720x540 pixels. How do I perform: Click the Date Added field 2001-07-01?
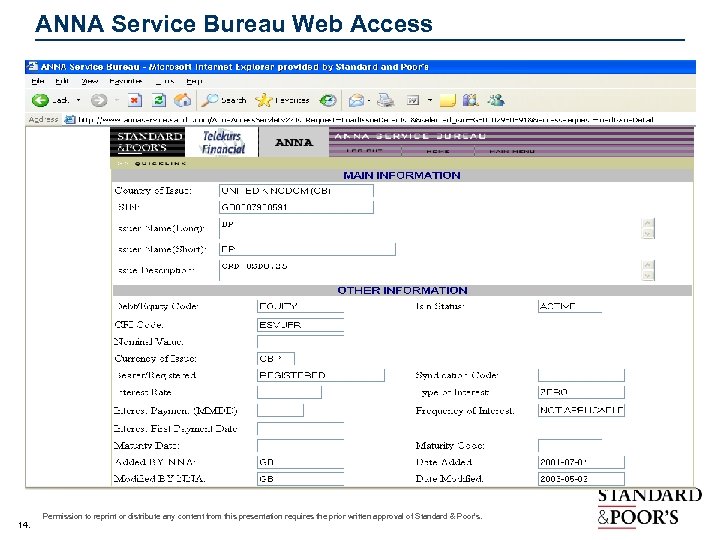(581, 462)
